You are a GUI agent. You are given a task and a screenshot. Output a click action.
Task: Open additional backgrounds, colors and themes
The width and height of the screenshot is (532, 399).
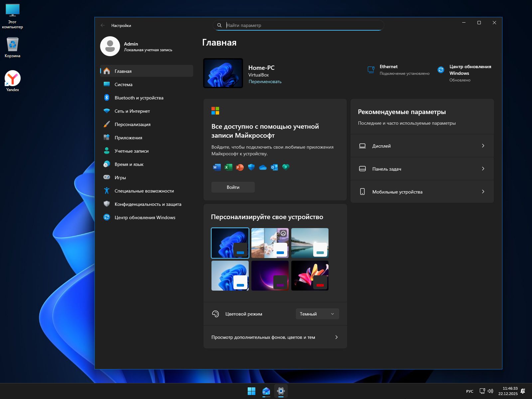point(275,337)
